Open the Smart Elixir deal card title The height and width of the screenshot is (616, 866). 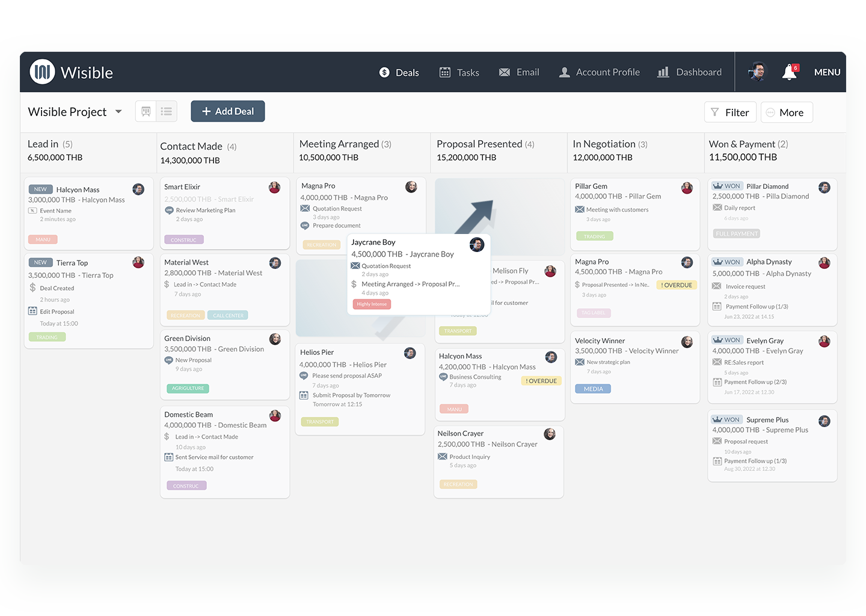point(182,187)
